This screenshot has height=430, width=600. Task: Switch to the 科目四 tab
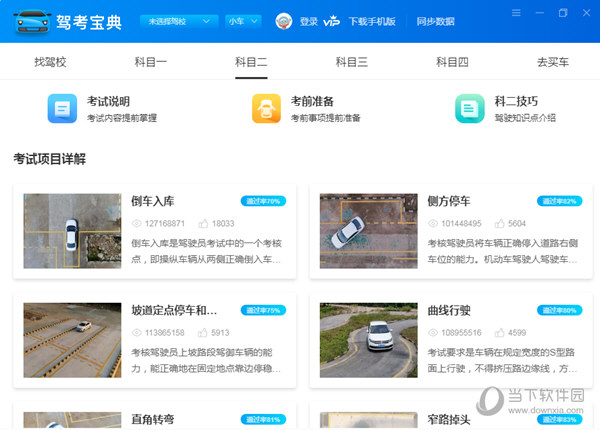(x=452, y=62)
